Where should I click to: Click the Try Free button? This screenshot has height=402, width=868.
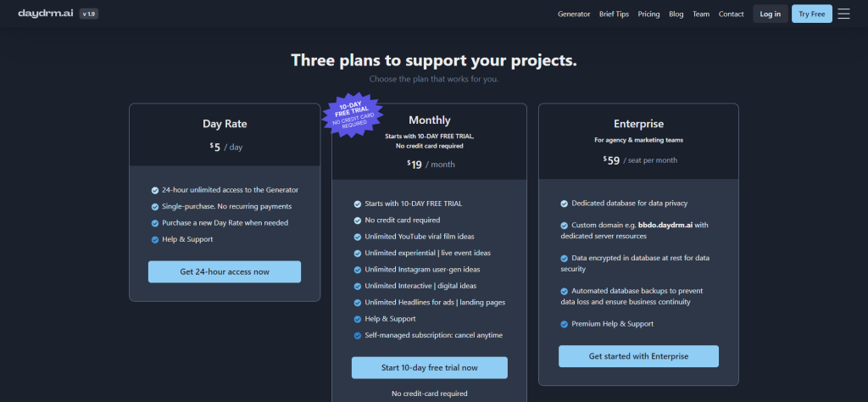[x=811, y=14]
